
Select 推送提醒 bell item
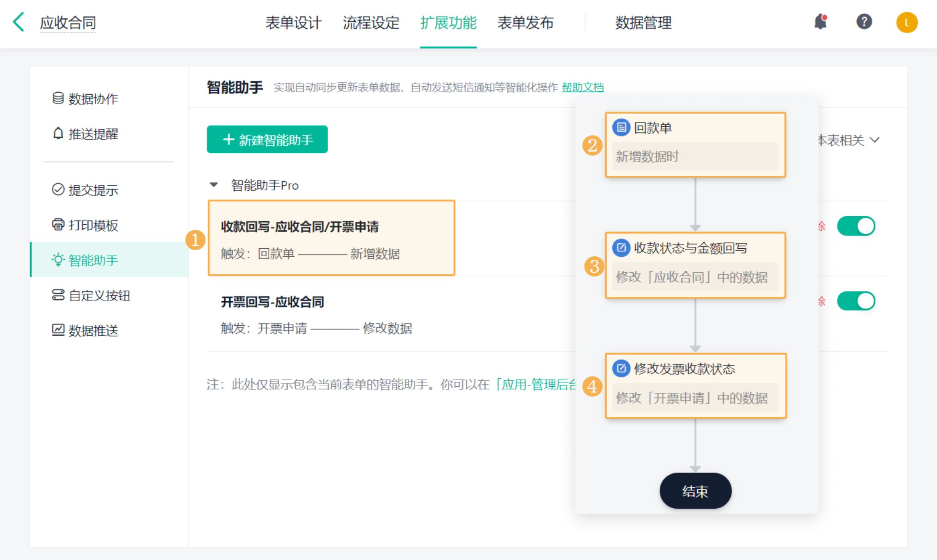85,134
